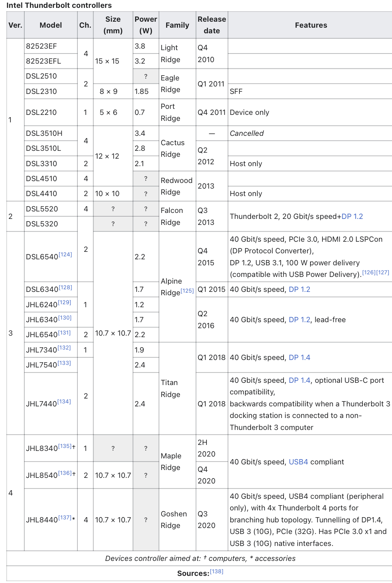Image resolution: width=392 pixels, height=583 pixels.
Task: Click the 'Cancelled' features cell
Action: coord(310,133)
